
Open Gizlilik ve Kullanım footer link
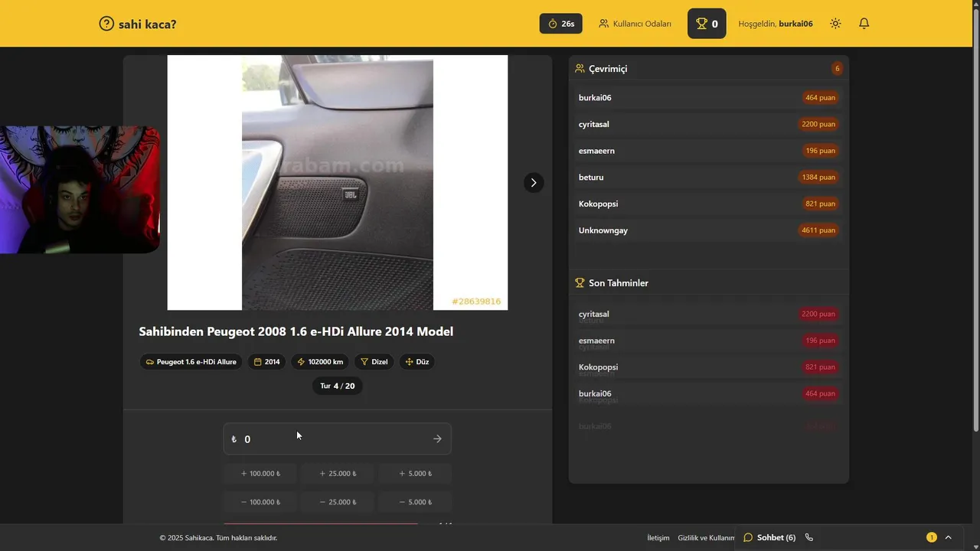pyautogui.click(x=706, y=538)
